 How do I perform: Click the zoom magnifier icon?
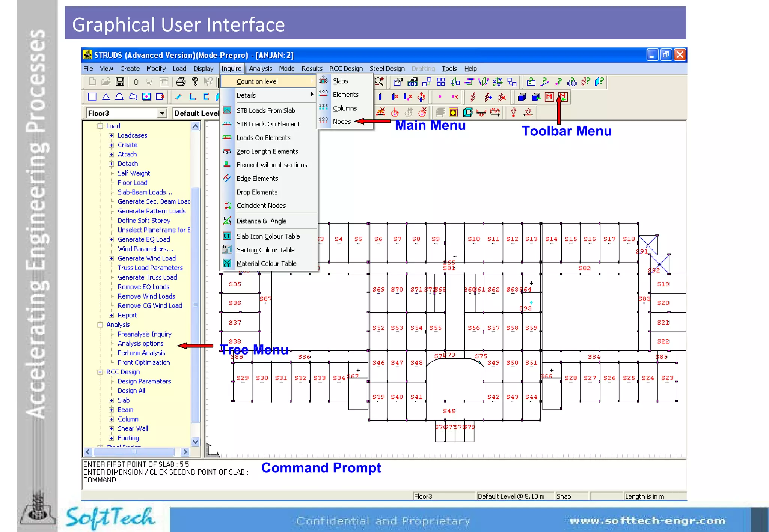(379, 81)
